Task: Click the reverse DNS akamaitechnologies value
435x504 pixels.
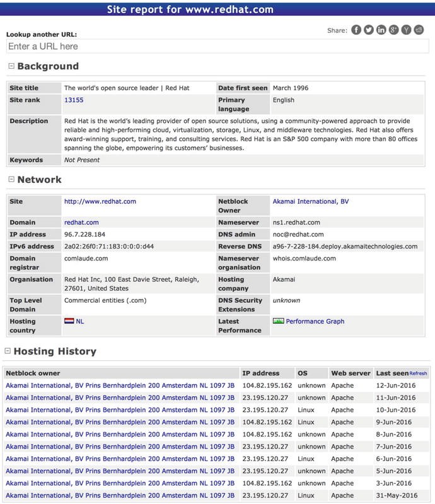Action: pyautogui.click(x=345, y=247)
